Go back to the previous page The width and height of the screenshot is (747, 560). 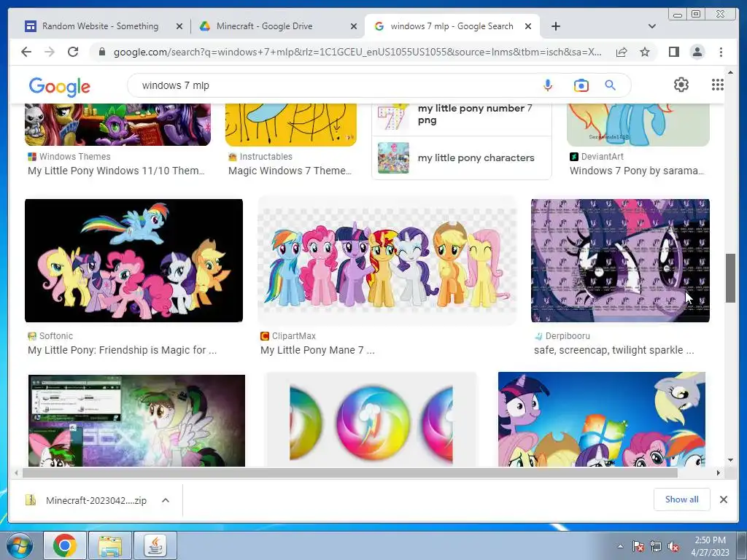pyautogui.click(x=26, y=52)
